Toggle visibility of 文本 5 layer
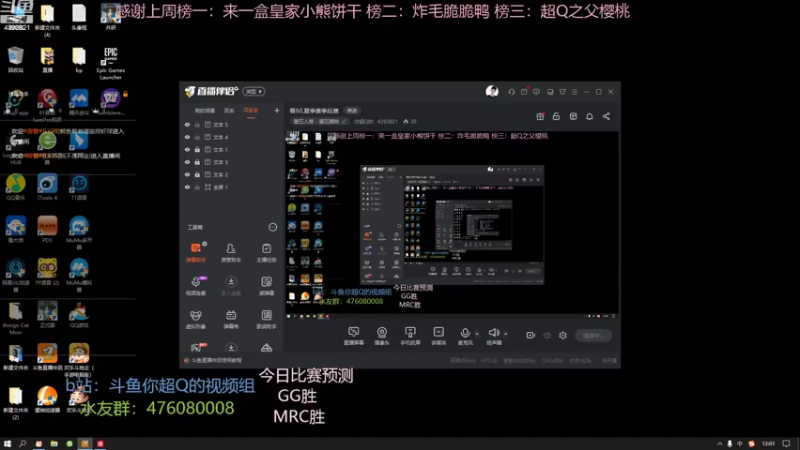 click(x=187, y=124)
